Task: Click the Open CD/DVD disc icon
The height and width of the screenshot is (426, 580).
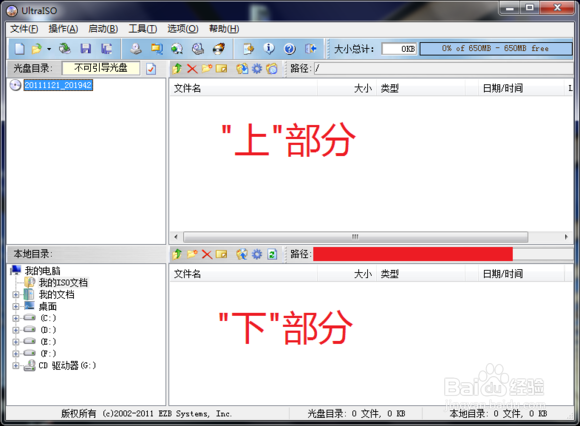Action: 65,48
